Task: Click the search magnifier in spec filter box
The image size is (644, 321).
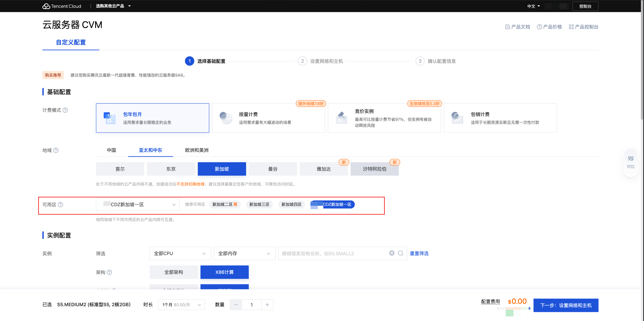Action: pos(401,253)
